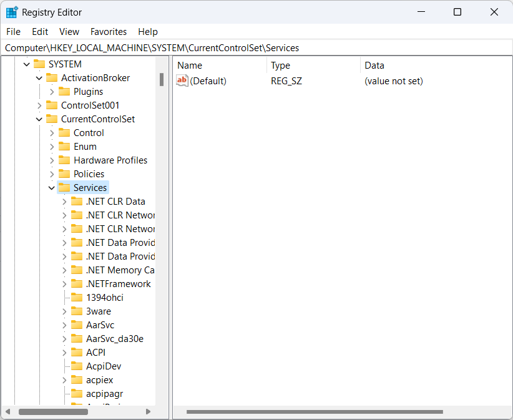The image size is (513, 420).
Task: Expand the Plugins key
Action: pyautogui.click(x=52, y=92)
